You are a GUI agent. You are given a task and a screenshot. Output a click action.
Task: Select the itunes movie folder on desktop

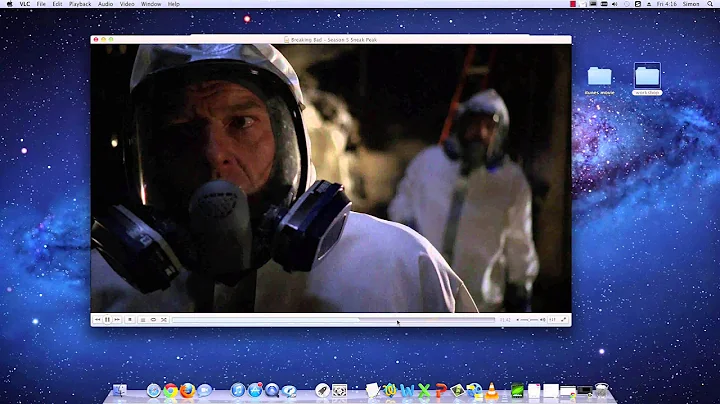(599, 80)
